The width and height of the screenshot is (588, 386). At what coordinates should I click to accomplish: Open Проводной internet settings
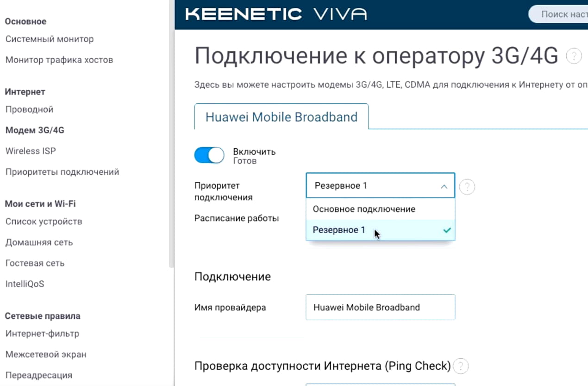pos(30,109)
